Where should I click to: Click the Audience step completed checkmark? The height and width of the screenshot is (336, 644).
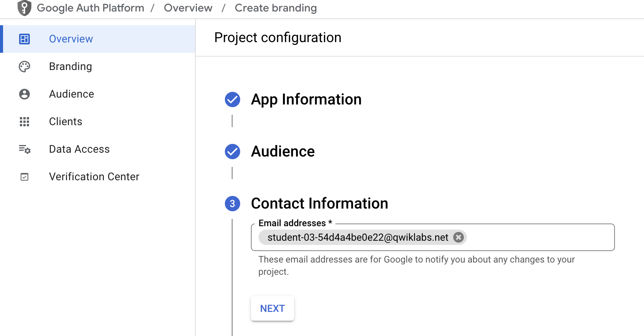(233, 152)
